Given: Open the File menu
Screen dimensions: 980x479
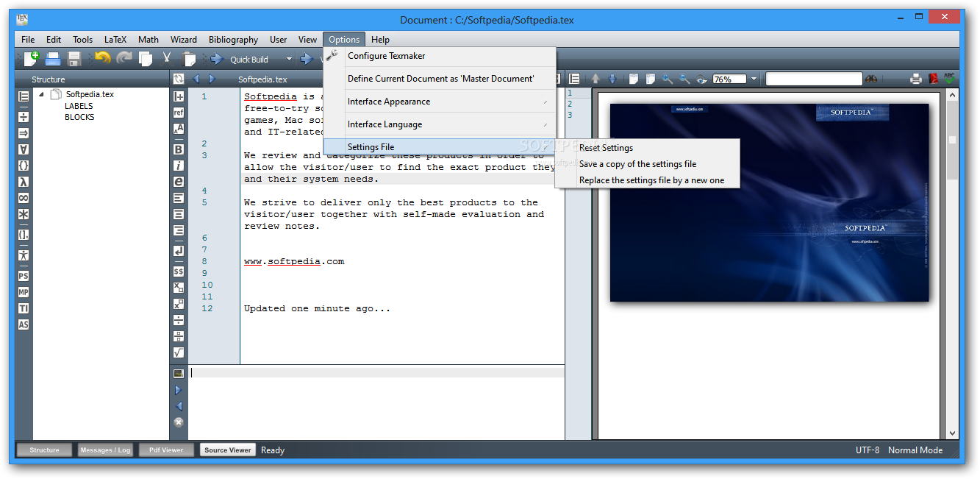Looking at the screenshot, I should coord(28,40).
